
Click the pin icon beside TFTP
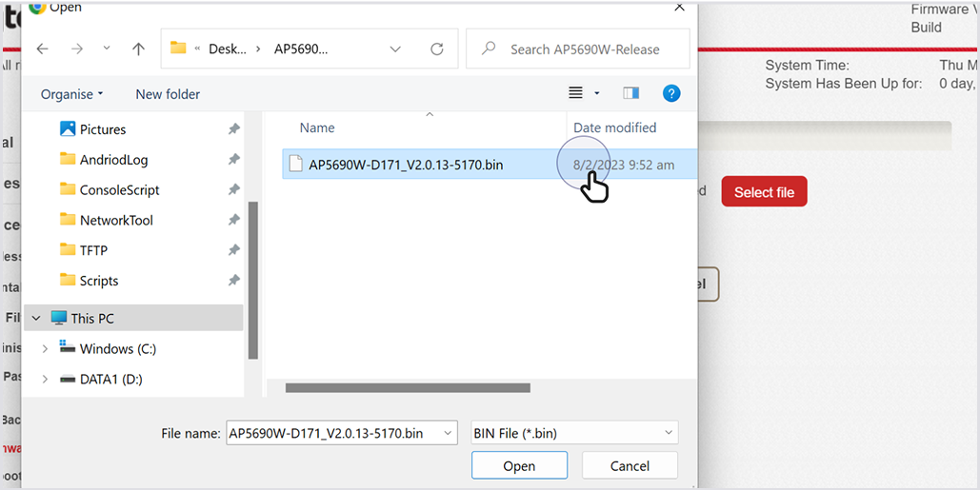(233, 250)
